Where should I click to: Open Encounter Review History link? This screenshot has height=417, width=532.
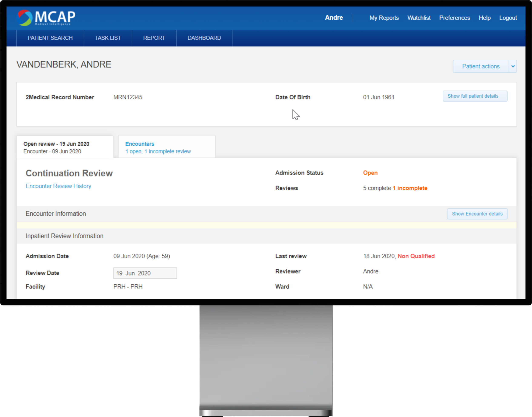coord(58,186)
